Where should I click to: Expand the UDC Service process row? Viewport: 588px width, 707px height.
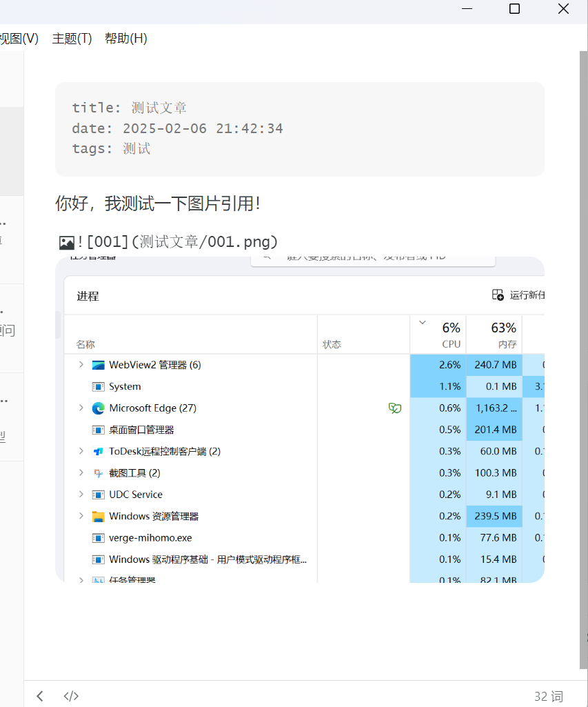tap(81, 495)
